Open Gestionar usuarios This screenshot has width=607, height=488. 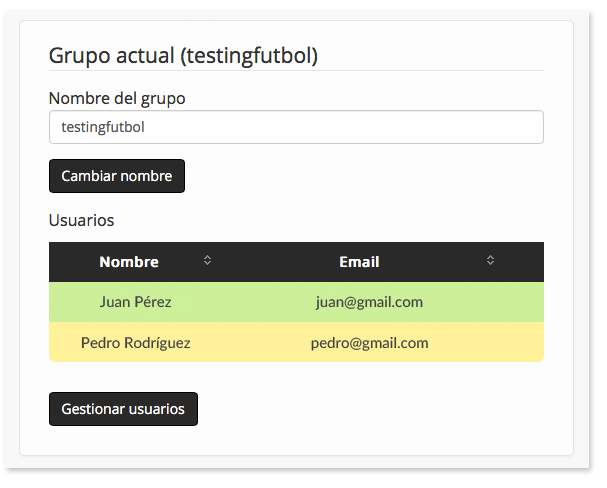click(x=123, y=409)
